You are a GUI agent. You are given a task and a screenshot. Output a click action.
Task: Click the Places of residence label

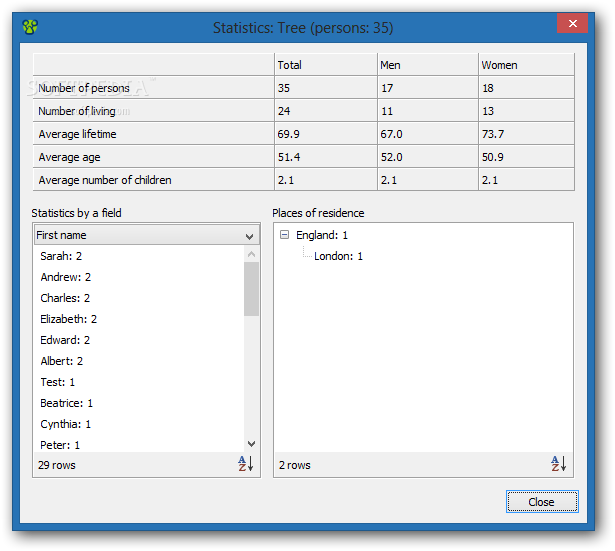318,213
